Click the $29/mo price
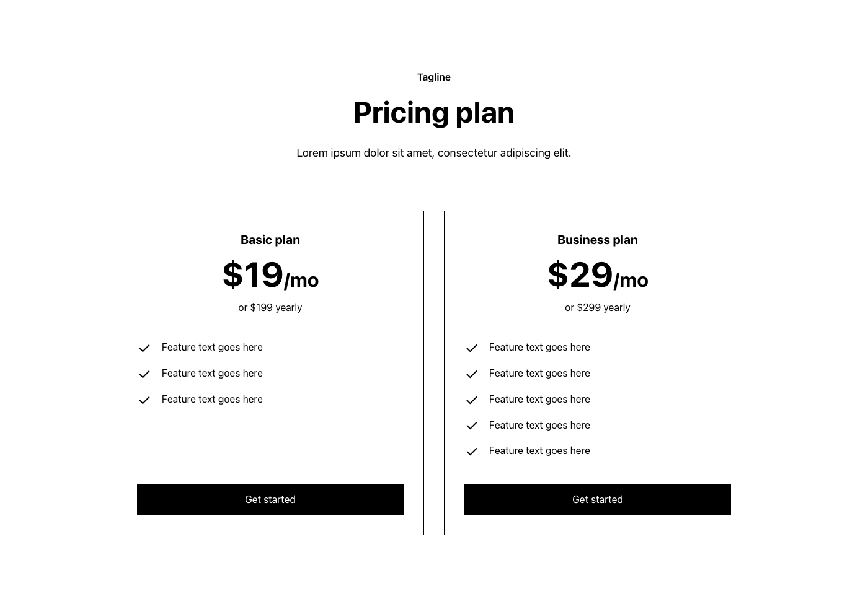Image resolution: width=868 pixels, height=604 pixels. coord(597,276)
